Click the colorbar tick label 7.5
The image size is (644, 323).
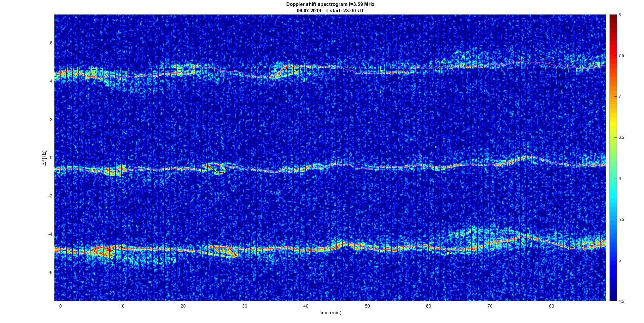pyautogui.click(x=621, y=56)
